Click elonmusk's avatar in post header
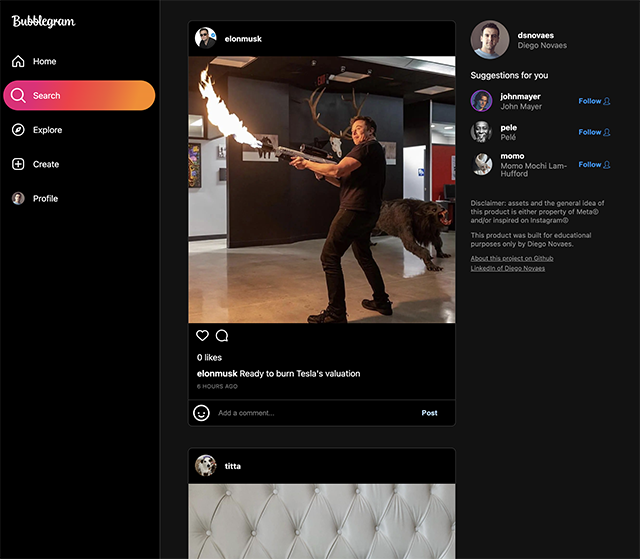Viewport: 640px width, 559px height. (x=205, y=38)
